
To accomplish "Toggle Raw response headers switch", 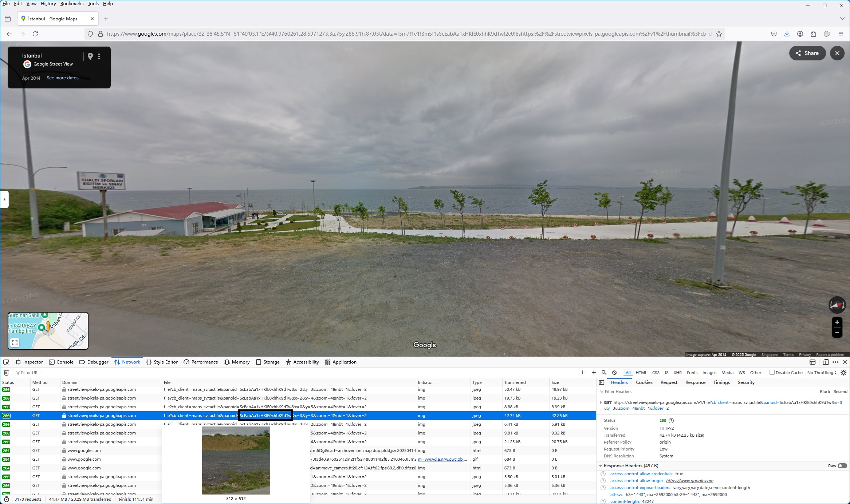I will pyautogui.click(x=842, y=466).
